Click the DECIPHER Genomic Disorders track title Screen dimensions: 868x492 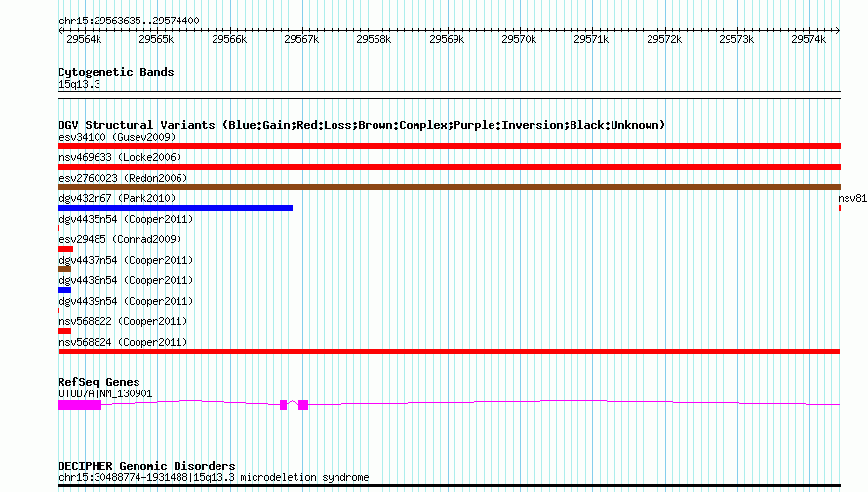(x=146, y=466)
